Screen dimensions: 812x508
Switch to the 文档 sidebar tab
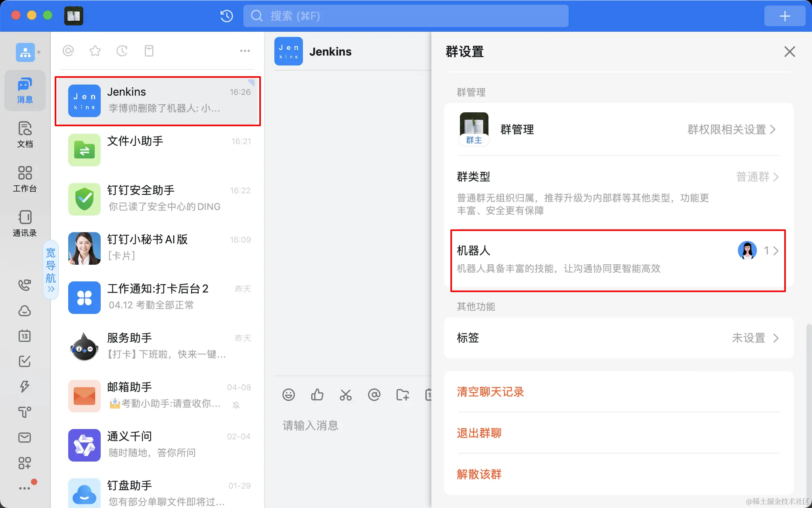(25, 135)
